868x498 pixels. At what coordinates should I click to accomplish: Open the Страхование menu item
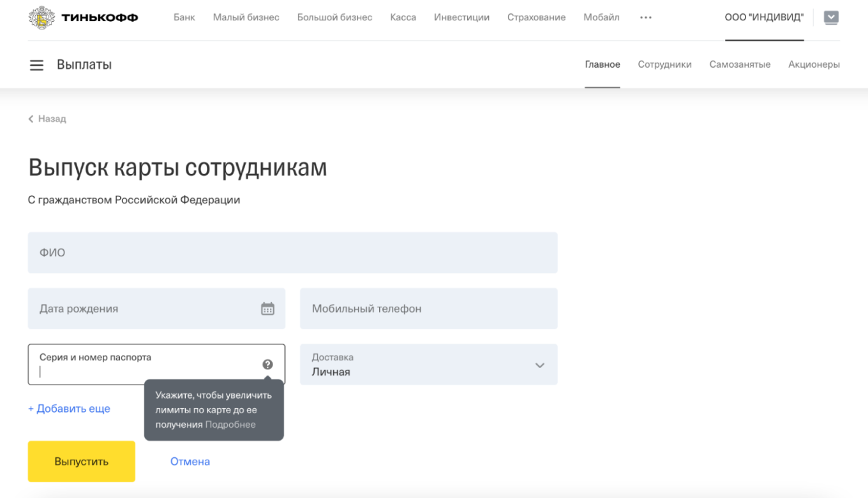pos(537,17)
